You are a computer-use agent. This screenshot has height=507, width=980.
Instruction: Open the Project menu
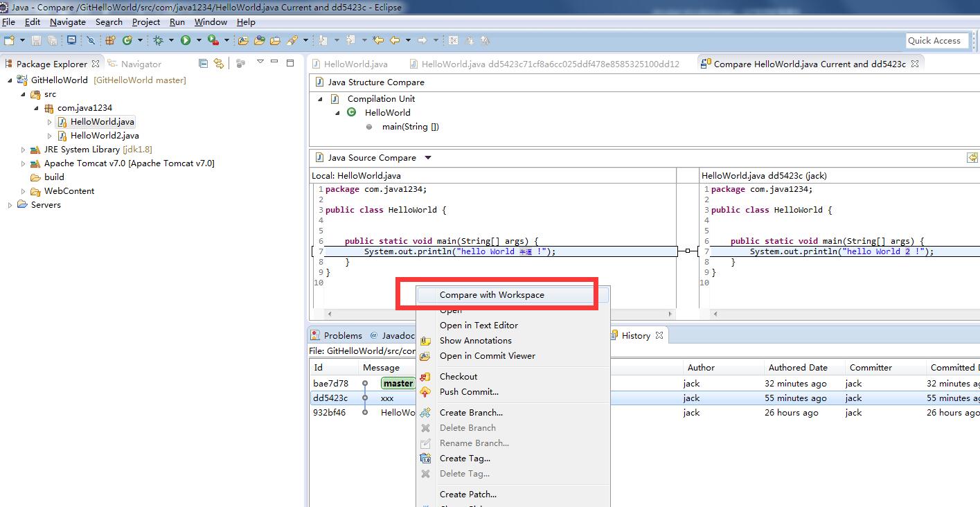point(146,22)
